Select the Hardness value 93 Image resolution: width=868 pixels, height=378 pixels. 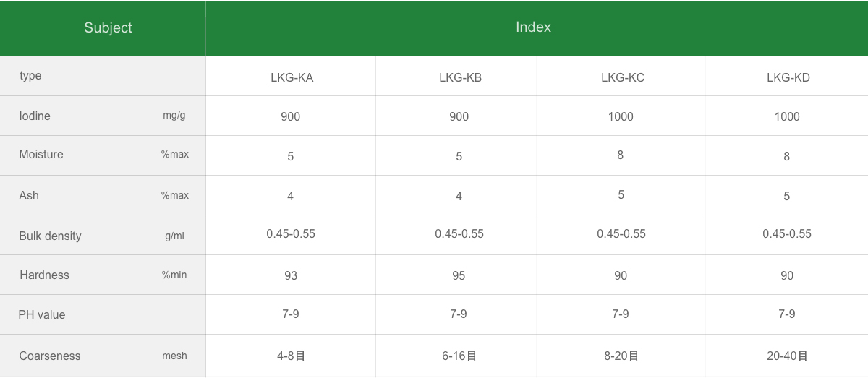tap(291, 275)
